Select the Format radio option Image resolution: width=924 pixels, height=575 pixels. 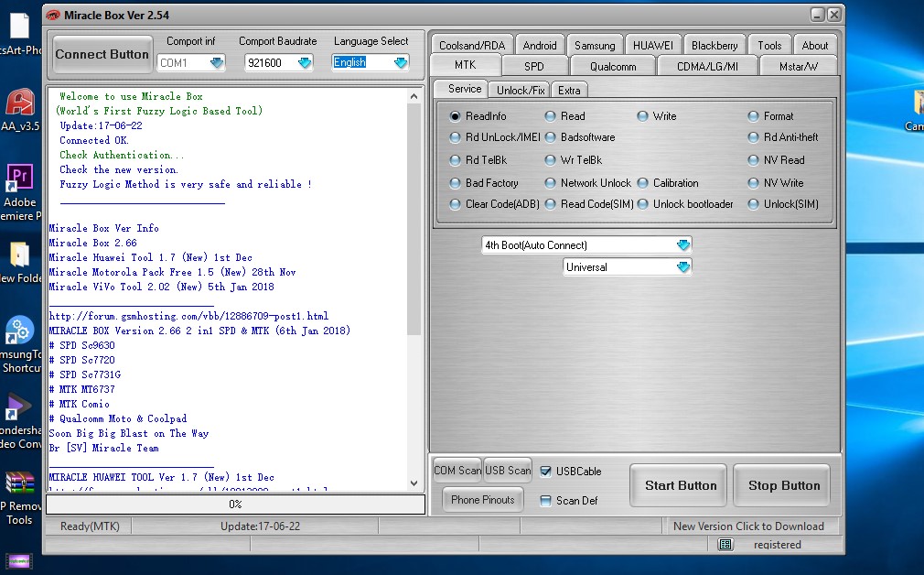pyautogui.click(x=753, y=116)
